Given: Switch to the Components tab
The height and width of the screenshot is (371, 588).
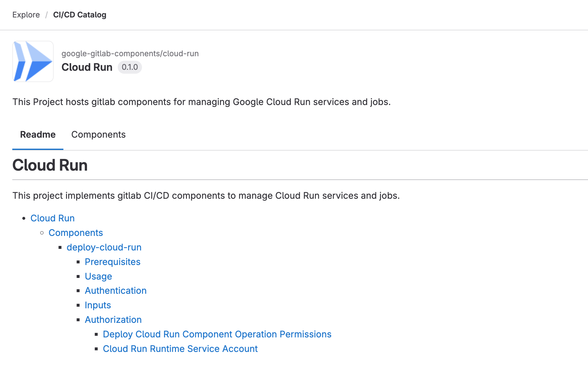Looking at the screenshot, I should 98,134.
